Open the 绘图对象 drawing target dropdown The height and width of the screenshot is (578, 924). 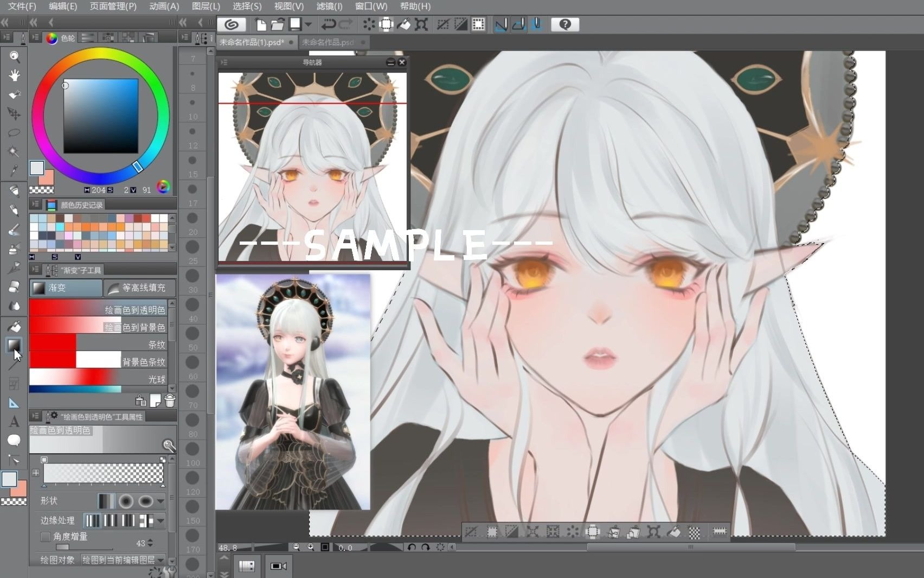pyautogui.click(x=160, y=560)
